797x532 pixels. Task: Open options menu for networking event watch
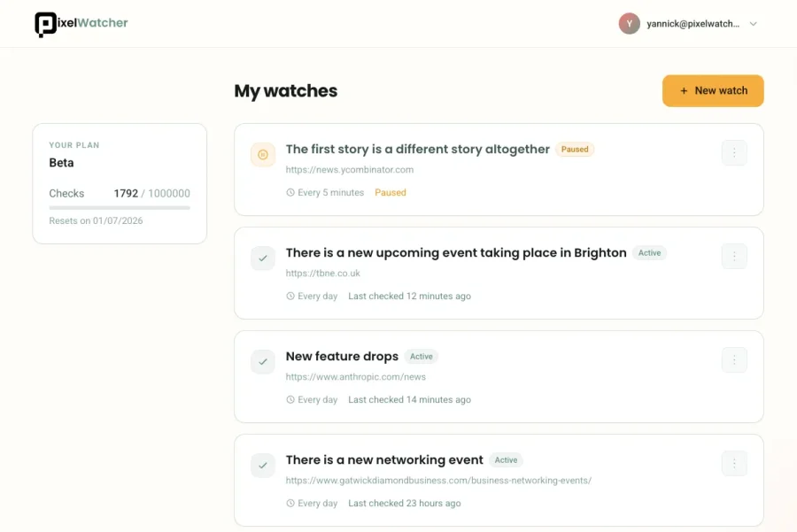[734, 464]
